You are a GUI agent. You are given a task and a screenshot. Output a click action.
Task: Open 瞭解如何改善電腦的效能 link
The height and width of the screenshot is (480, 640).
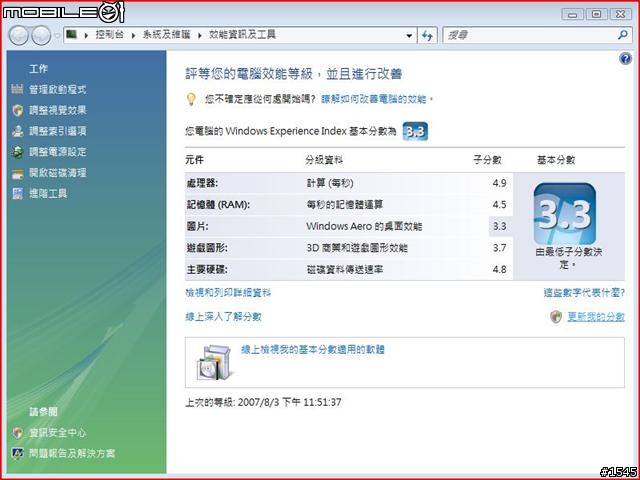click(373, 99)
